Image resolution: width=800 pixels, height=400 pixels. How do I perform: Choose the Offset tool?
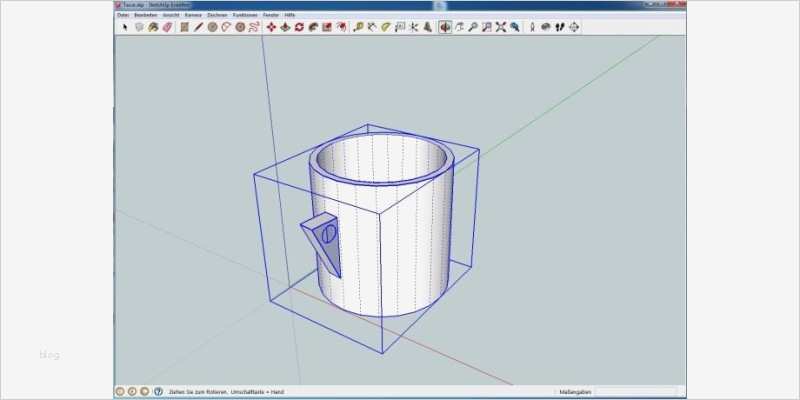(340, 27)
